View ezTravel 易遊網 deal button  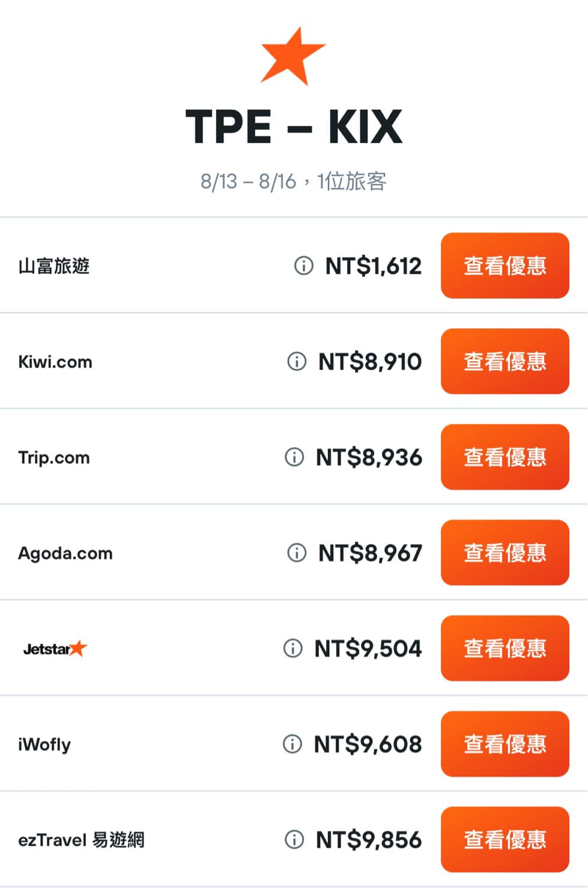point(505,839)
